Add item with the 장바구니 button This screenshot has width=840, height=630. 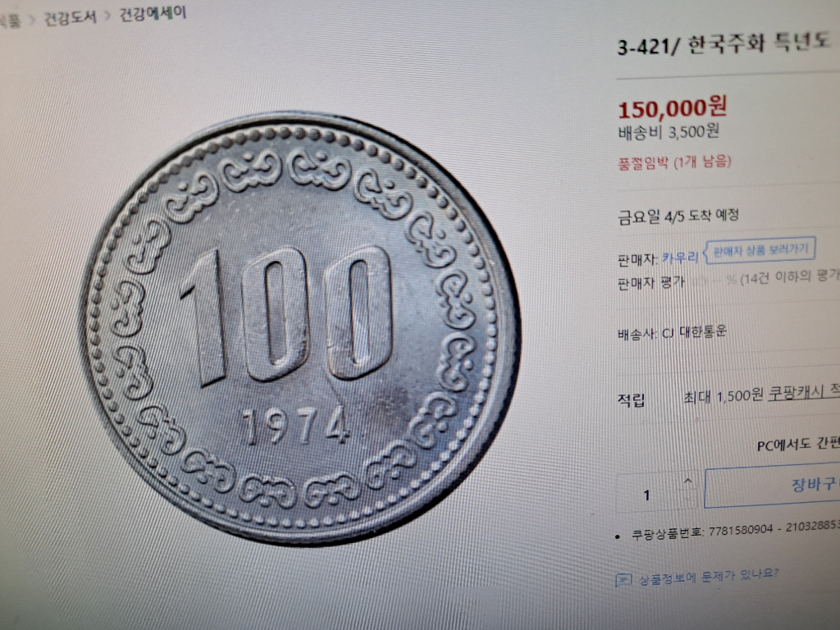coord(772,486)
